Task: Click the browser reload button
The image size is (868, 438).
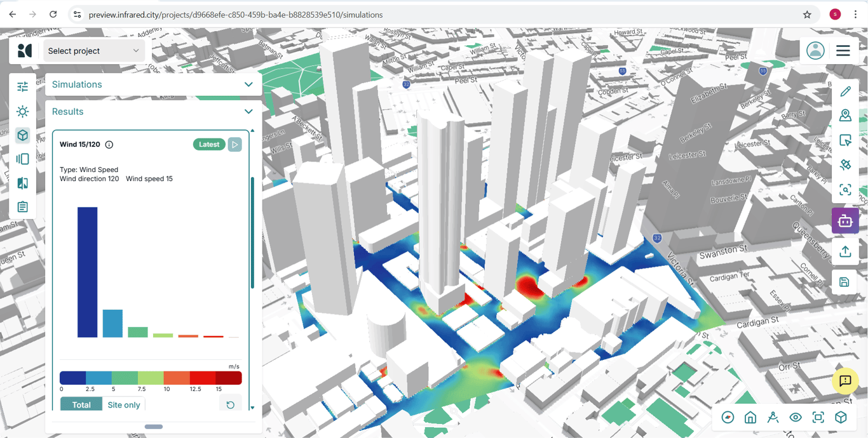Action: pos(53,14)
